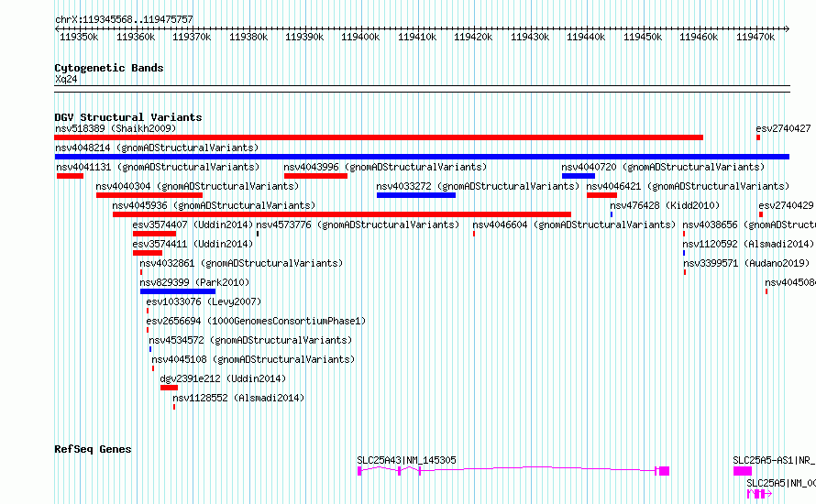Select the Cytogenetic Bands track title

[x=109, y=68]
